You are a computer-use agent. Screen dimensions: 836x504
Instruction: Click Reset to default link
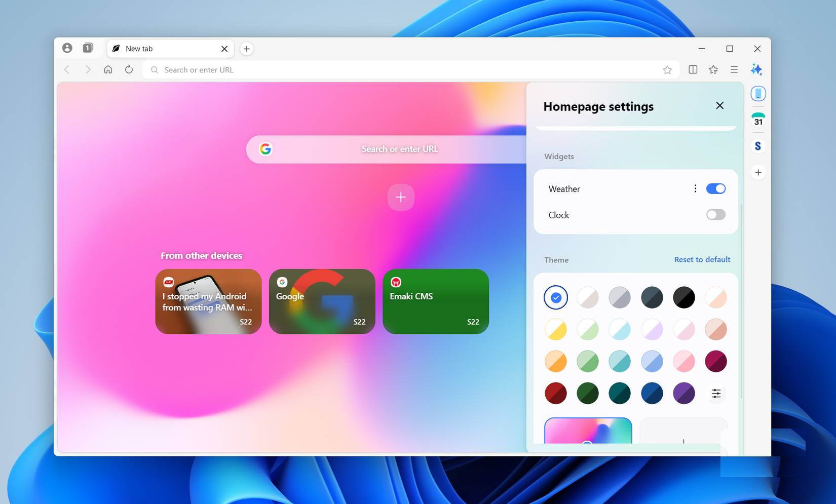click(x=702, y=259)
